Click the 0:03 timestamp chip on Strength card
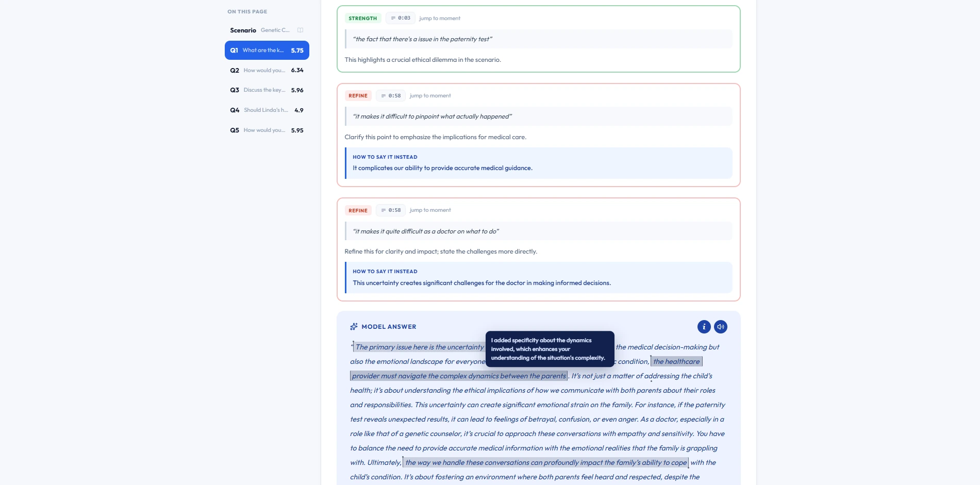Viewport: 980px width, 485px height. [x=401, y=18]
